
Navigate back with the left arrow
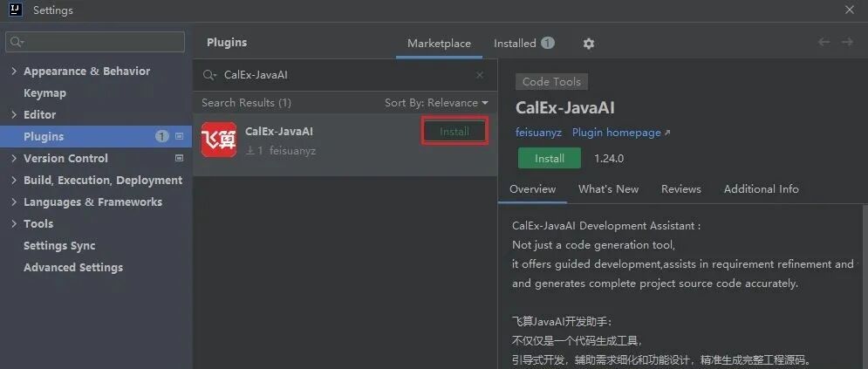coord(824,42)
